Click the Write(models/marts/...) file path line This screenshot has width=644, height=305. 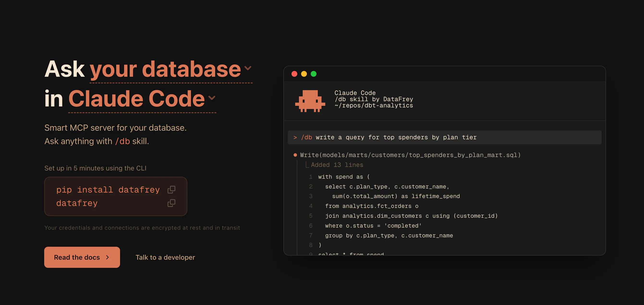(410, 155)
